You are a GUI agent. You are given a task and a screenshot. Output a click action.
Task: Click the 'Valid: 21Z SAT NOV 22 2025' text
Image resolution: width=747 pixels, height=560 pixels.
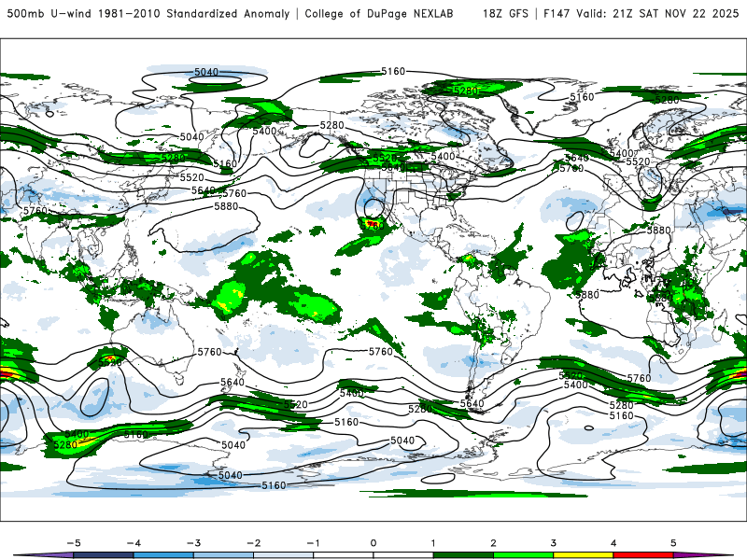[x=657, y=13]
